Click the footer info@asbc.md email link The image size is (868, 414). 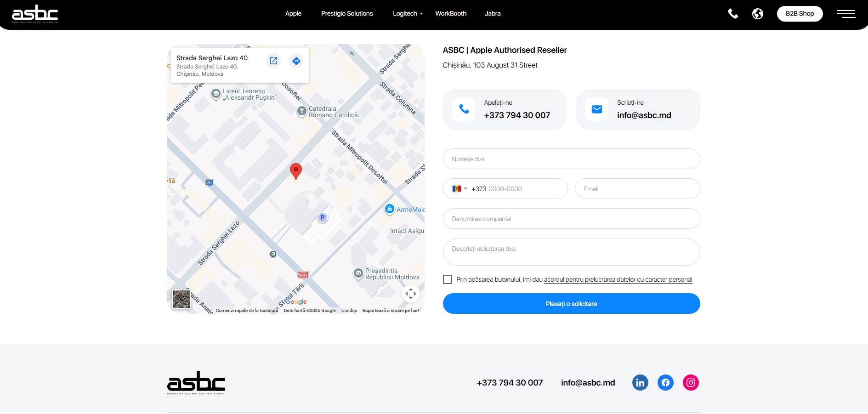[588, 383]
